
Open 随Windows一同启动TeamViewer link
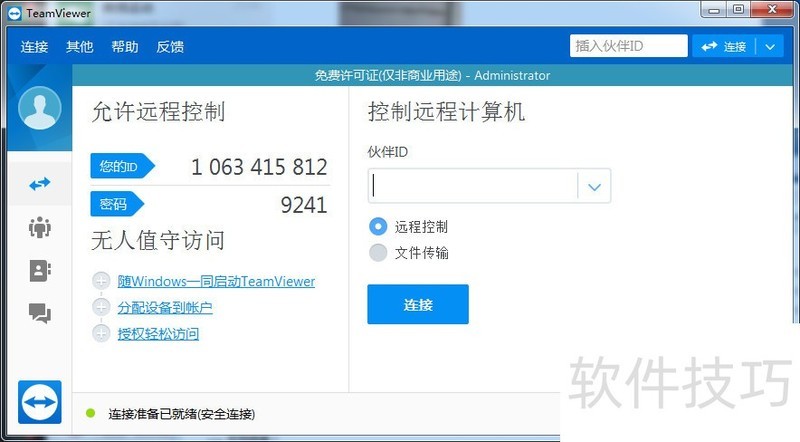tap(216, 281)
